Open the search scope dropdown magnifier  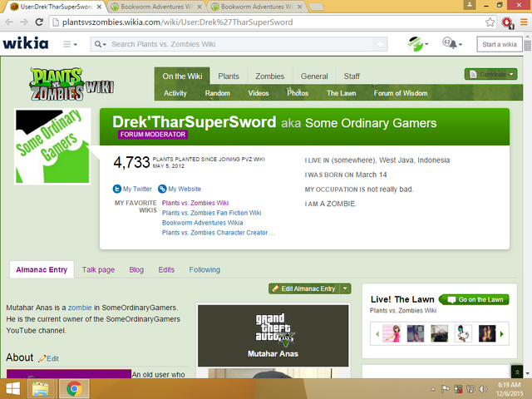[101, 44]
